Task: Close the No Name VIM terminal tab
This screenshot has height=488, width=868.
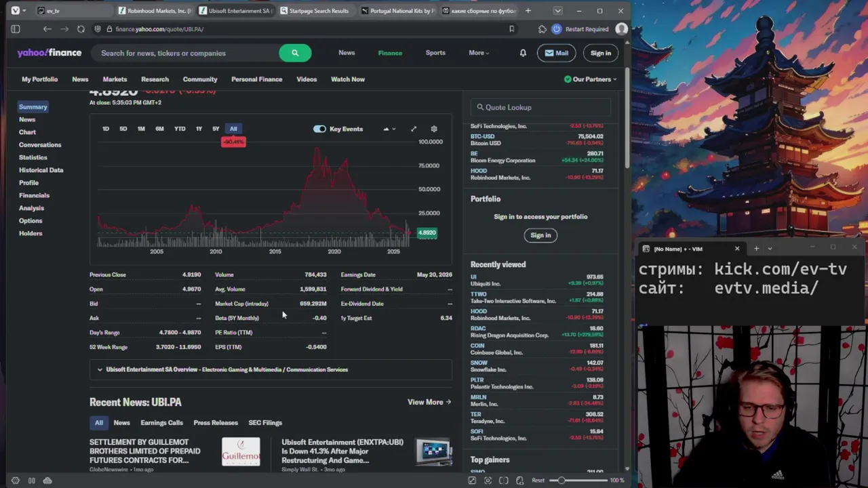Action: [737, 249]
